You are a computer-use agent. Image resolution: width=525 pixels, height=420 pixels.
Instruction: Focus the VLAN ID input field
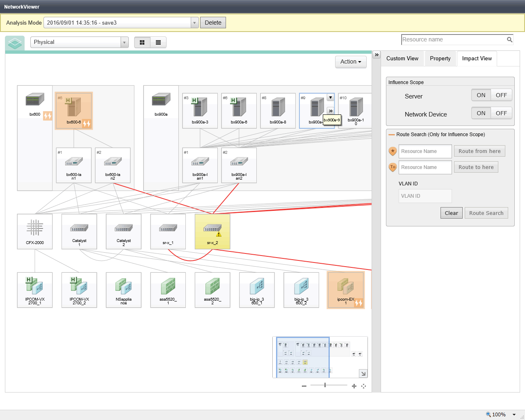pyautogui.click(x=425, y=196)
